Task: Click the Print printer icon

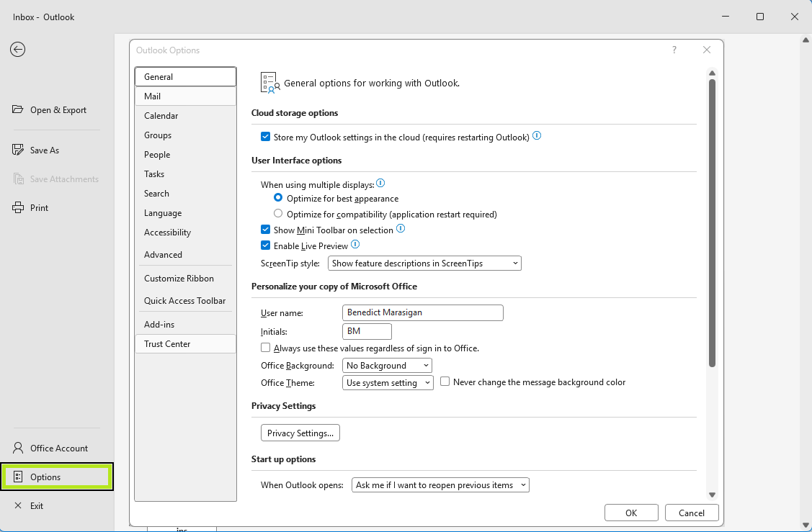Action: (x=18, y=208)
